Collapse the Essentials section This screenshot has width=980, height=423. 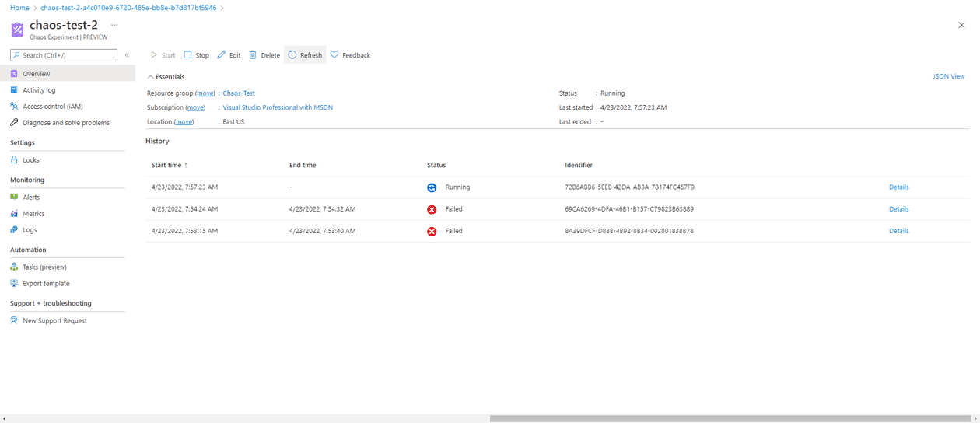coord(151,77)
